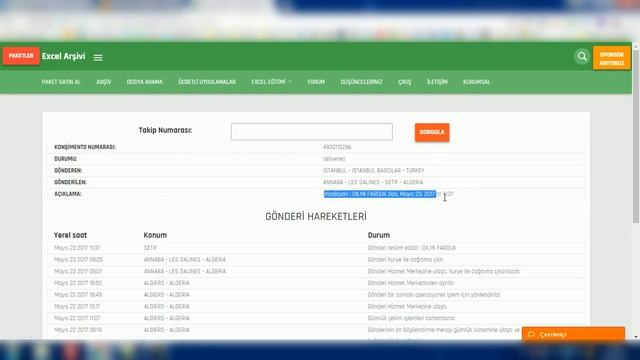Click the 'Mayıs 22 2017 18:49' timestamp

pos(78,295)
